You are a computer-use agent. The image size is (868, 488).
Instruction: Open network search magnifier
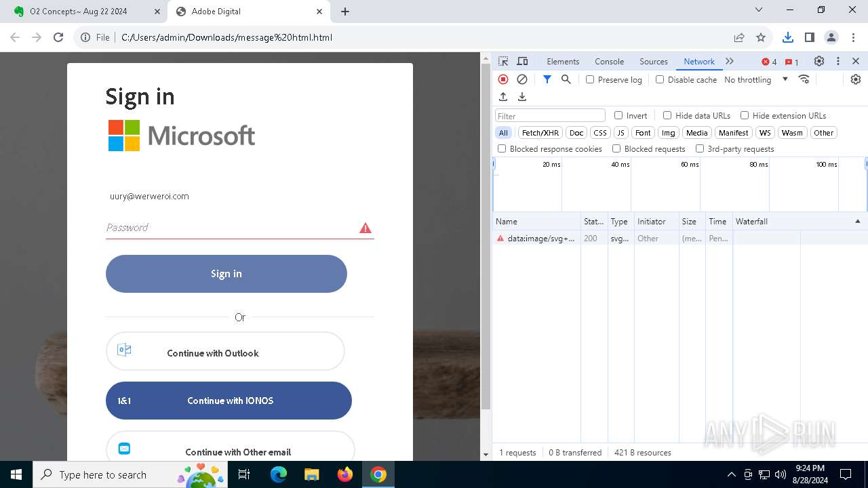[x=566, y=79]
